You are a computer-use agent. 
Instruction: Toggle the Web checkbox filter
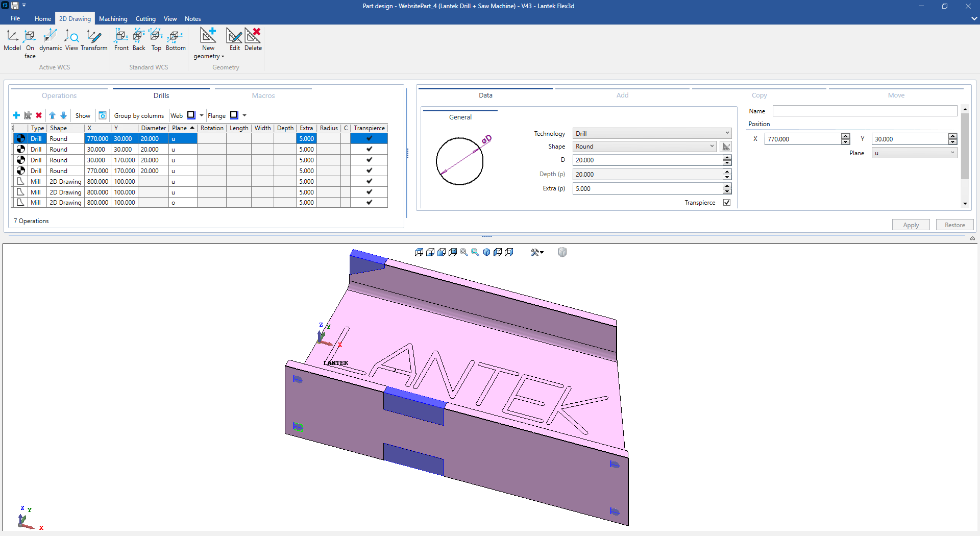pyautogui.click(x=191, y=115)
